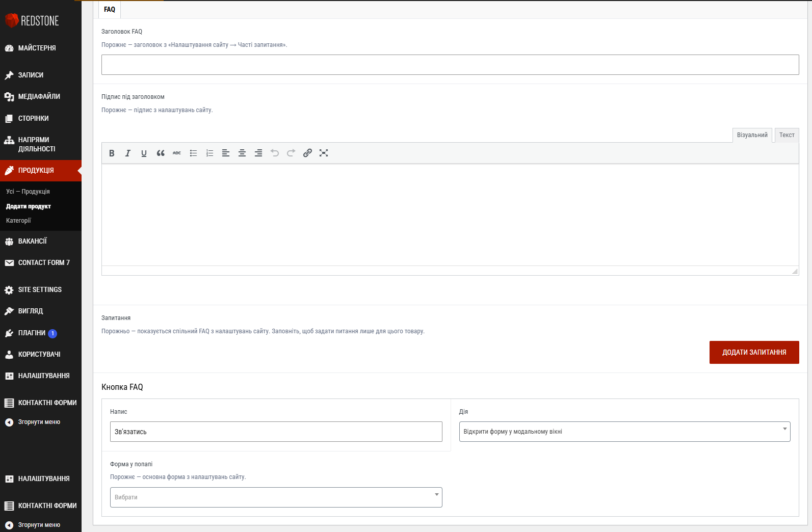812x532 pixels.
Task: Focus the Заголовок FAQ input field
Action: pos(450,65)
